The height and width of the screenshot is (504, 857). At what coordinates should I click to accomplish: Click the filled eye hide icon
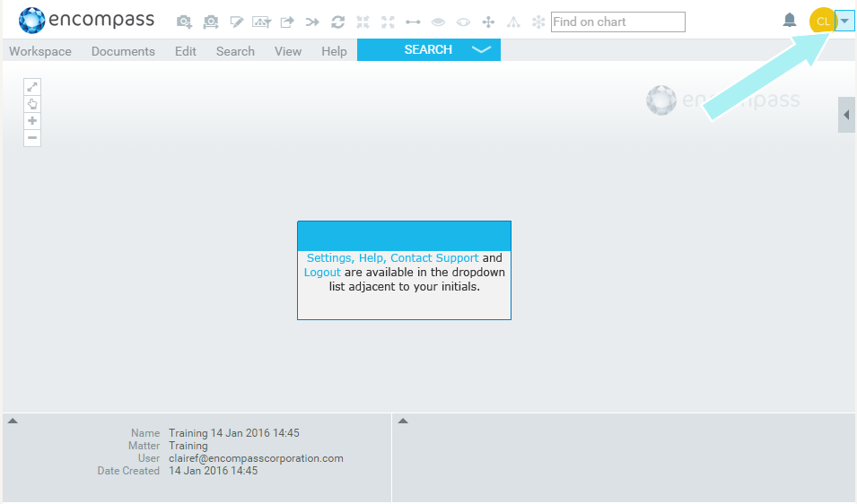click(438, 22)
